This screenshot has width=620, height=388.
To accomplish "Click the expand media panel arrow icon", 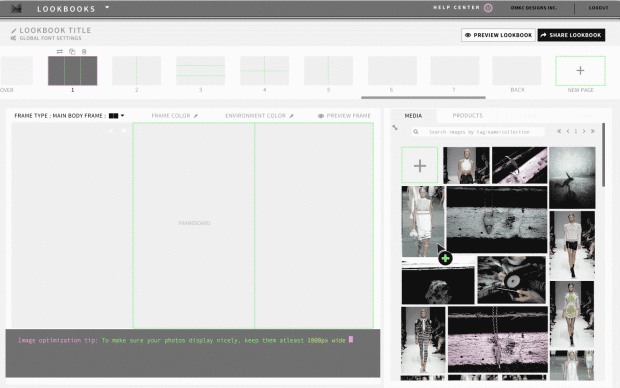I will pos(395,127).
